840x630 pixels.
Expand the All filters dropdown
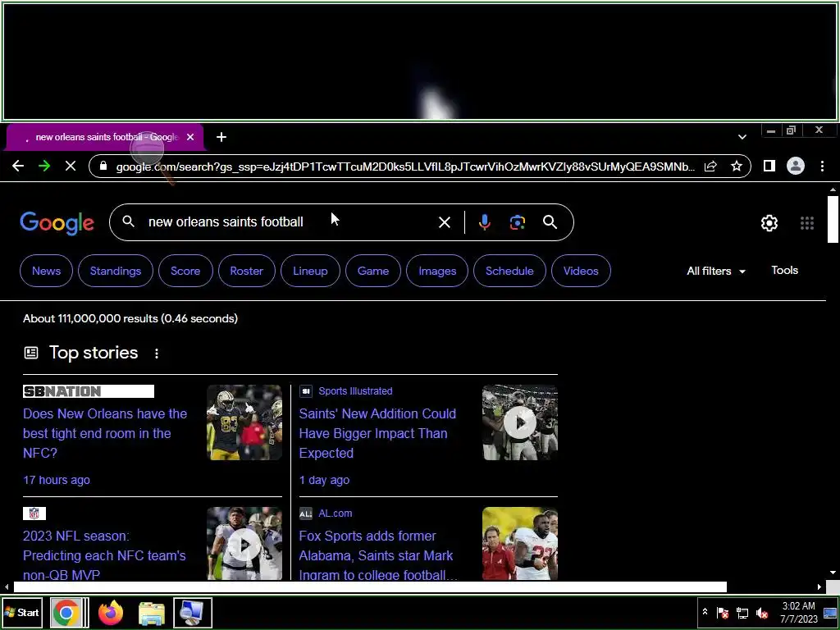715,271
